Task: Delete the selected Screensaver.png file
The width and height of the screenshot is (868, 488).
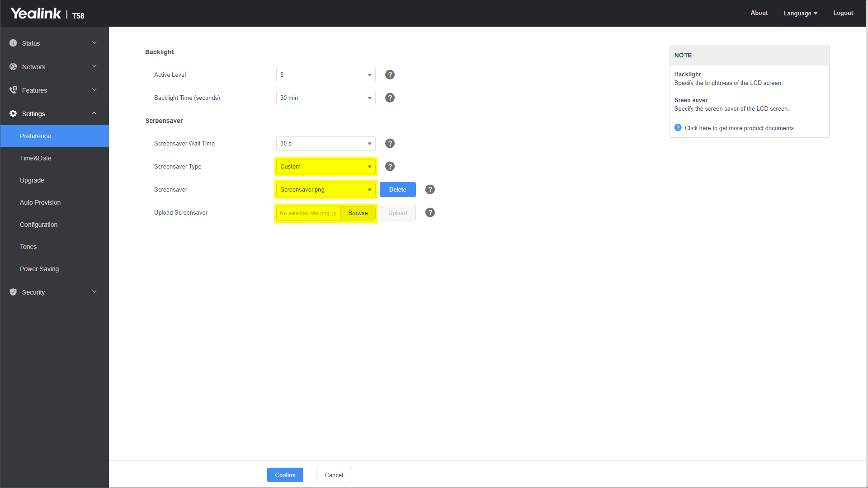Action: [x=397, y=190]
